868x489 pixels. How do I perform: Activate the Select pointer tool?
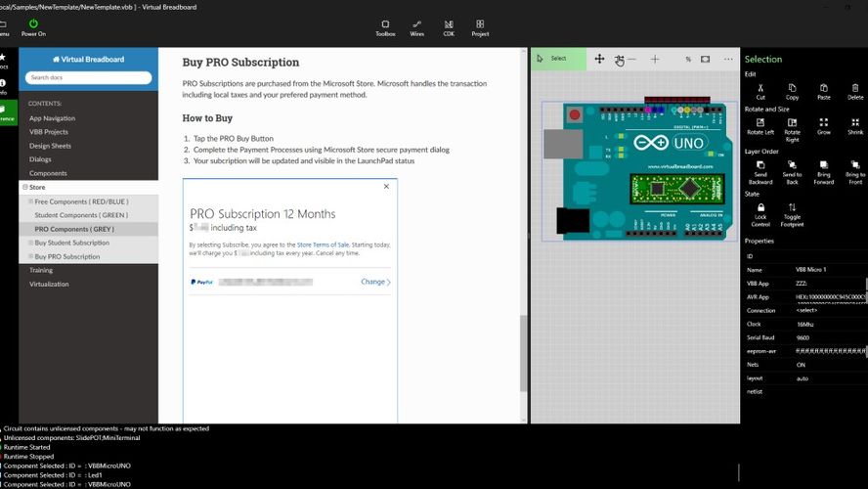coord(558,59)
